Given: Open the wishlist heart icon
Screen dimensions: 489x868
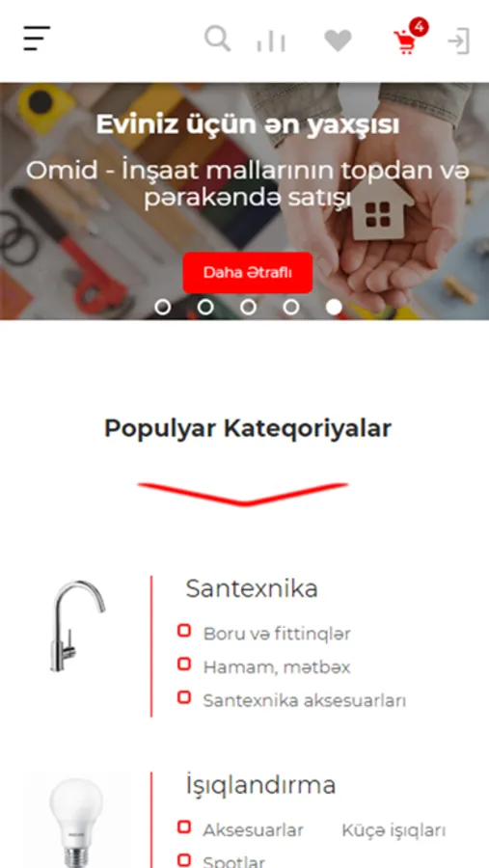Looking at the screenshot, I should [x=338, y=41].
